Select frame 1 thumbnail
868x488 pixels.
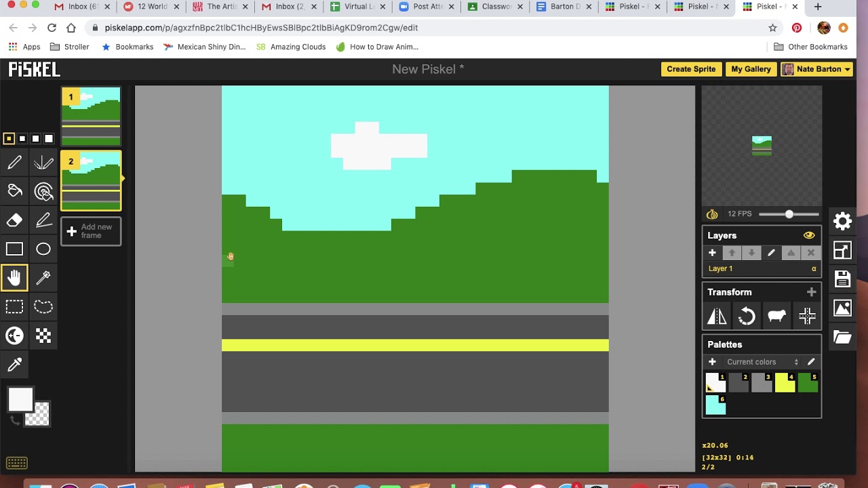[91, 116]
